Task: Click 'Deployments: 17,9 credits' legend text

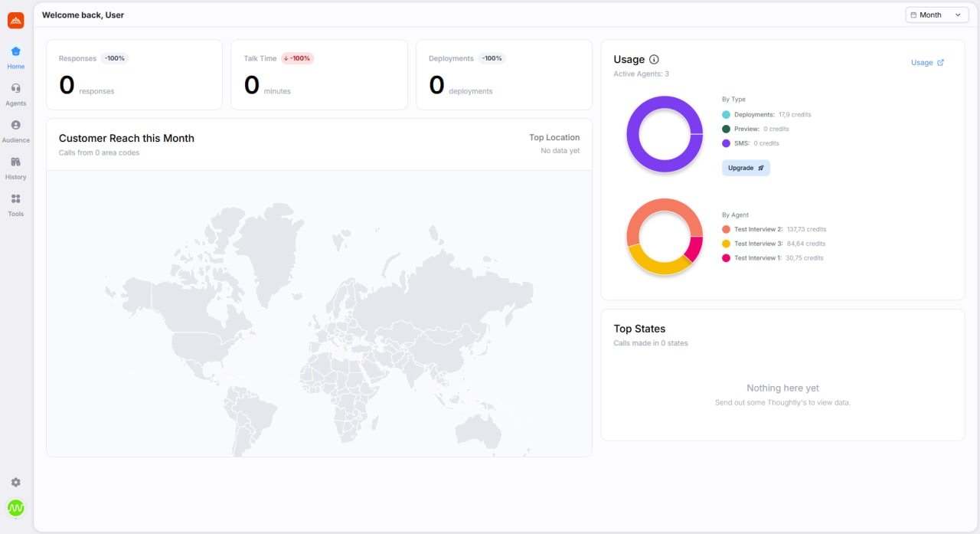Action: coord(773,114)
